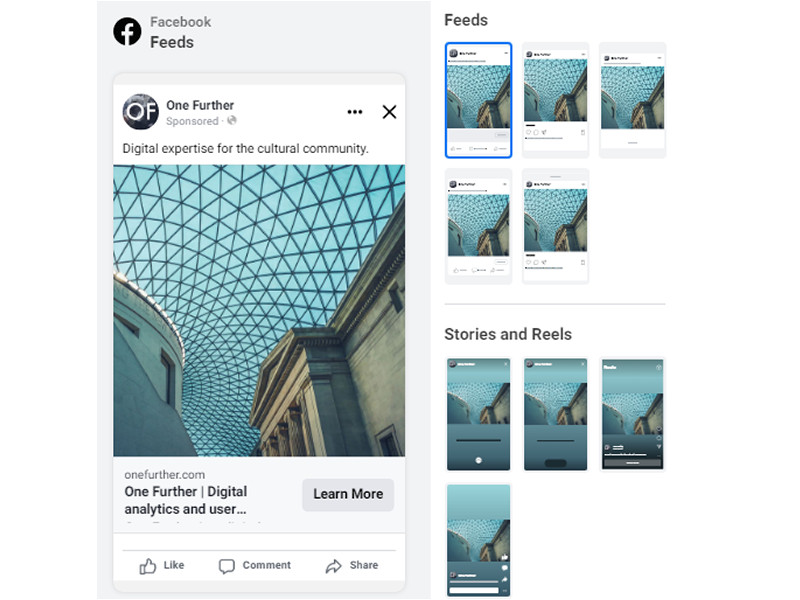800x600 pixels.
Task: Select the second thumbnail in second Feeds row
Action: pyautogui.click(x=556, y=227)
